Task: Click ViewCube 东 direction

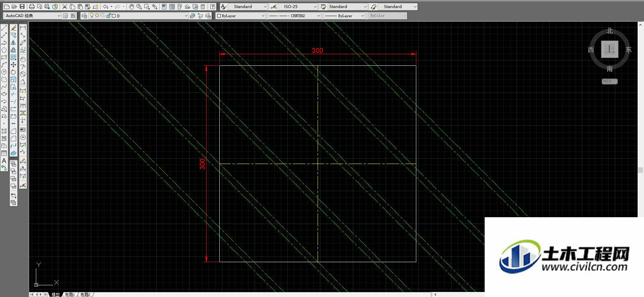Action: pyautogui.click(x=629, y=50)
